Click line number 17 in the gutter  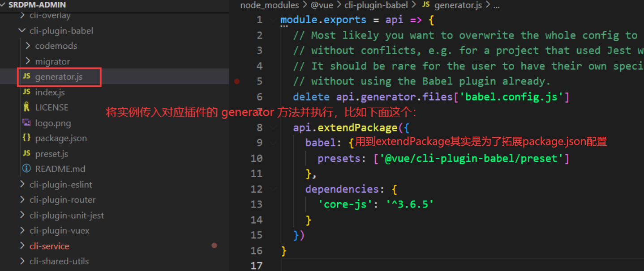(257, 266)
